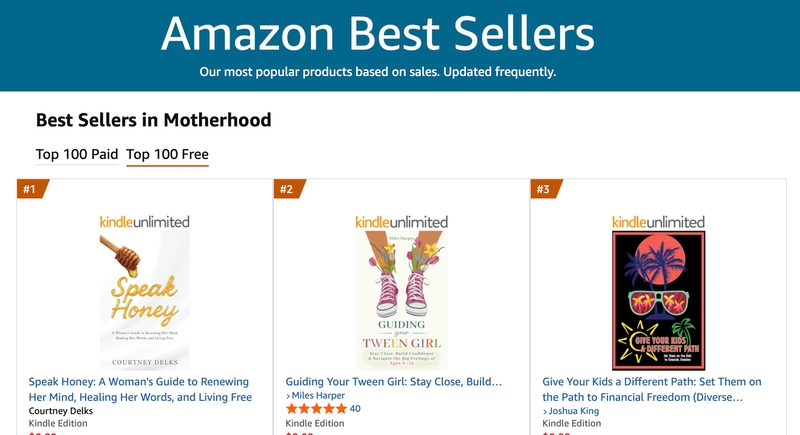Expand the chevron beside Miles Harper
The width and height of the screenshot is (800, 435).
pyautogui.click(x=289, y=397)
